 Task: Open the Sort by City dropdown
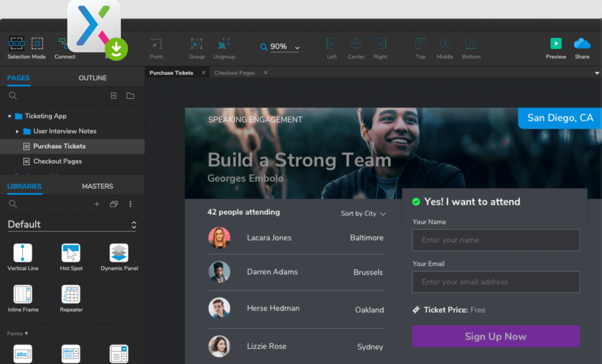(x=363, y=213)
